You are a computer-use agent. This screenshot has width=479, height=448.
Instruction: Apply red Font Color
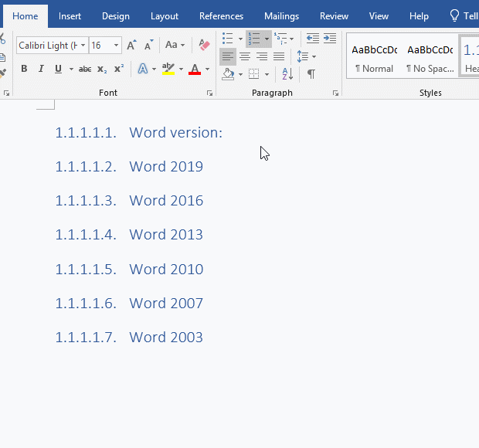click(x=195, y=69)
